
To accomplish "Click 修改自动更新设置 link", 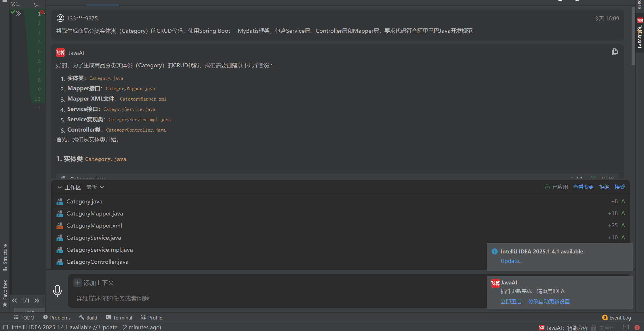I will [549, 301].
